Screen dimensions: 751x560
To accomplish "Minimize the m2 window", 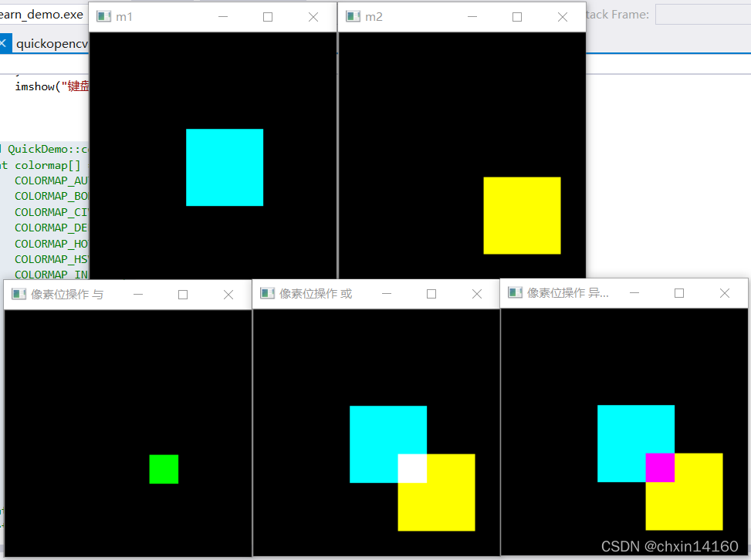I will click(472, 17).
